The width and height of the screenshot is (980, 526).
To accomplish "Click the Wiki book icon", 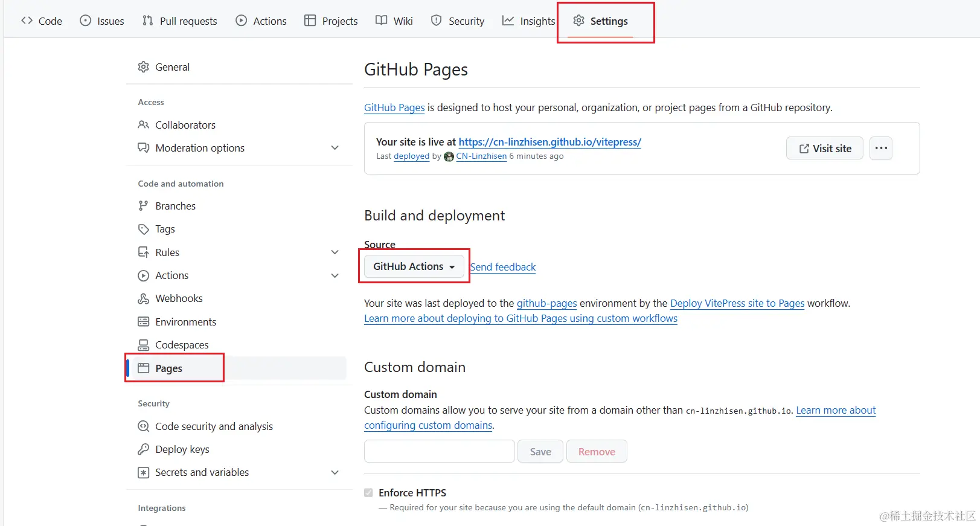I will click(382, 21).
